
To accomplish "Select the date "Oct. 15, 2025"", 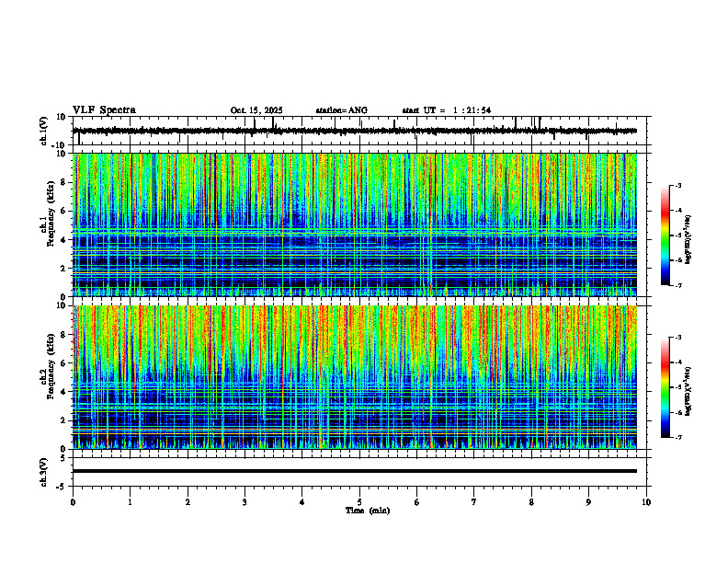I will tap(256, 110).
